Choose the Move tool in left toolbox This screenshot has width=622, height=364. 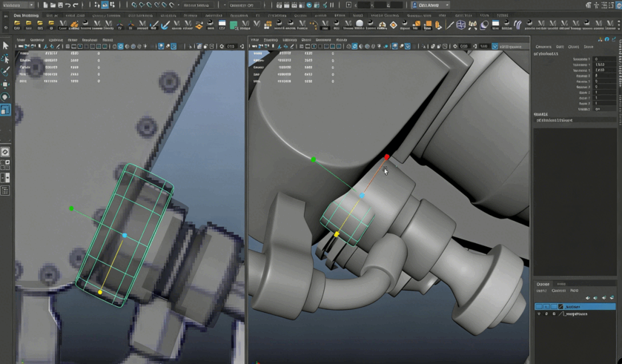click(5, 84)
